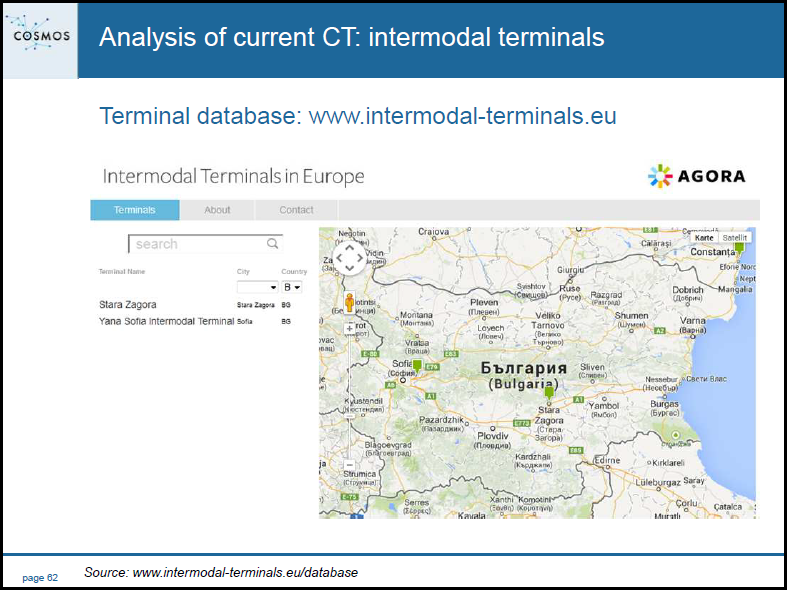The height and width of the screenshot is (590, 787).
Task: Click the Country column header
Action: 294,271
